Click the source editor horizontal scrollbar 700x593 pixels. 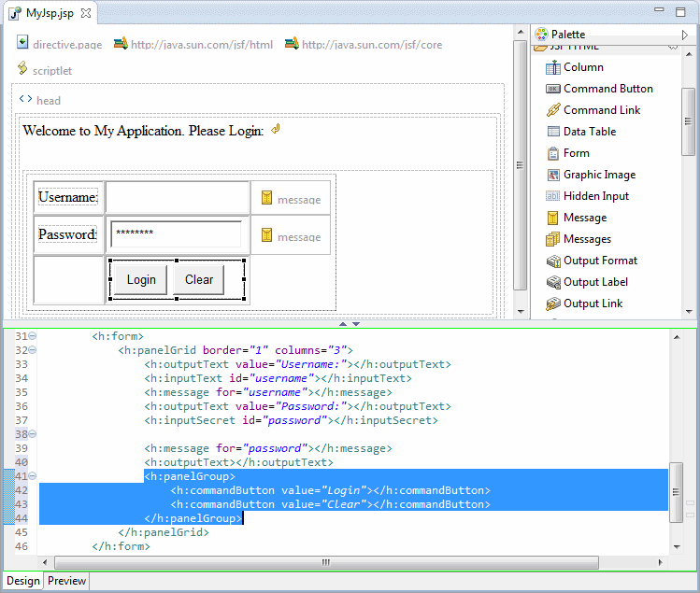coord(327,562)
